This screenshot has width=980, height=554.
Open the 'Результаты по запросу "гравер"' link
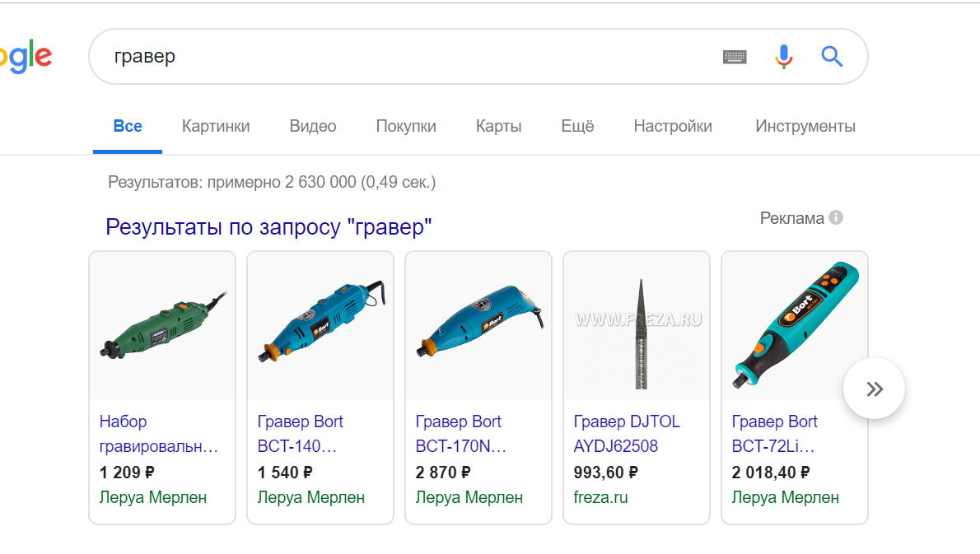(x=268, y=226)
